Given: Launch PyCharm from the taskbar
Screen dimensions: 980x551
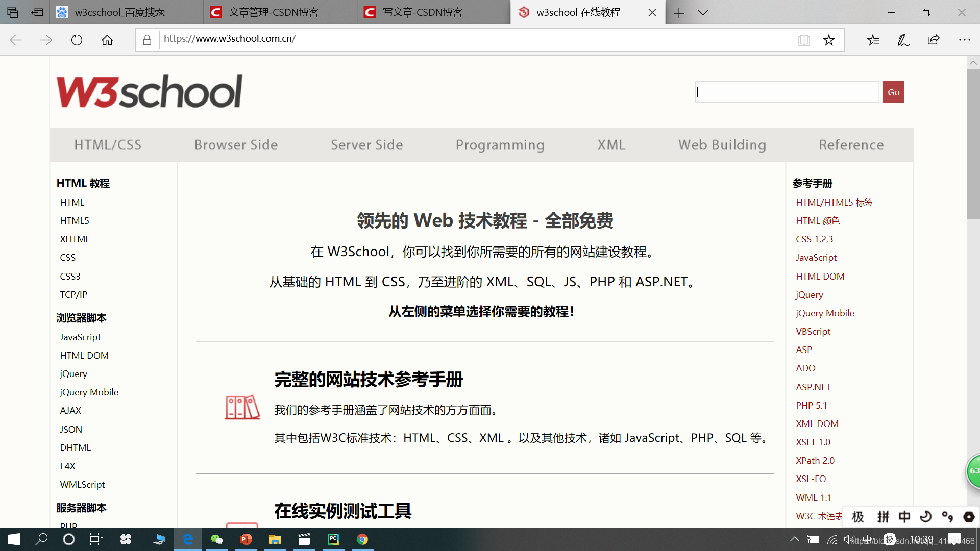Looking at the screenshot, I should (333, 539).
